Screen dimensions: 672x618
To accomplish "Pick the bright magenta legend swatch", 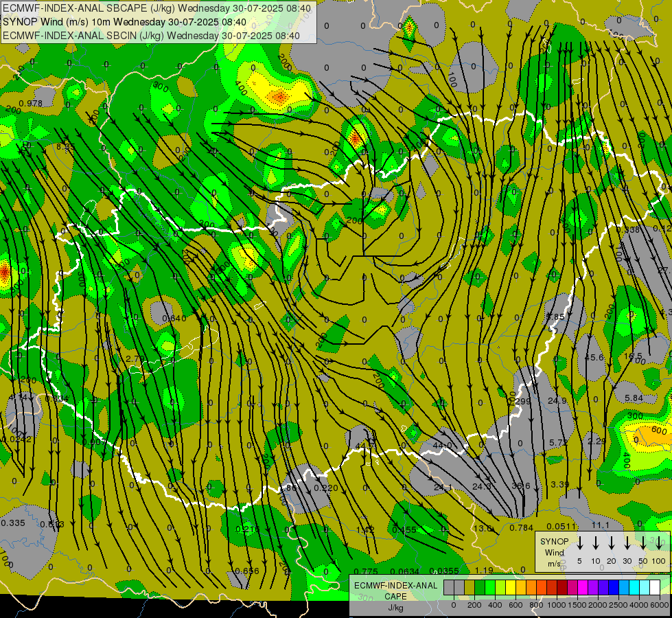I will (x=583, y=587).
